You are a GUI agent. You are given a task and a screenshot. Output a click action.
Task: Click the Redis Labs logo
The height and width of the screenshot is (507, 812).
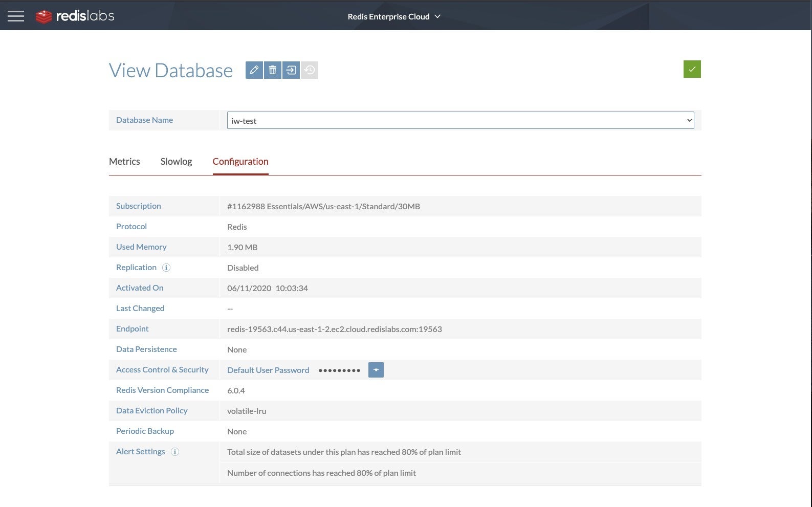pos(75,16)
